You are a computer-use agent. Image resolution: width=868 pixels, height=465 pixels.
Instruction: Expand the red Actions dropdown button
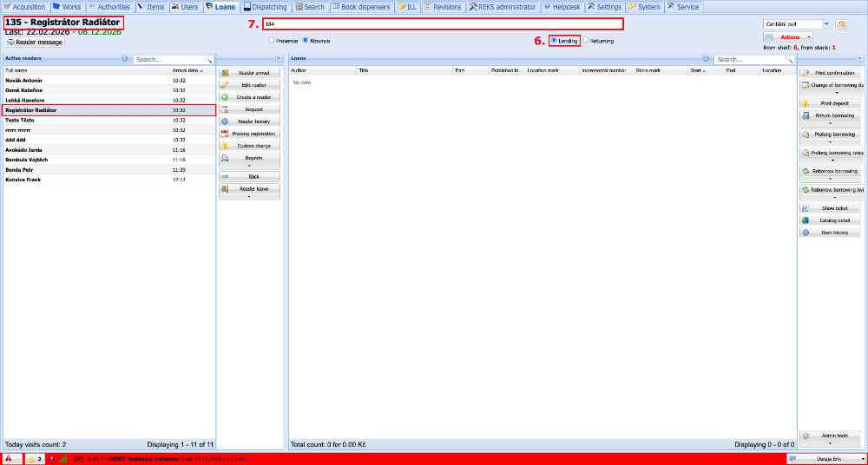[788, 37]
